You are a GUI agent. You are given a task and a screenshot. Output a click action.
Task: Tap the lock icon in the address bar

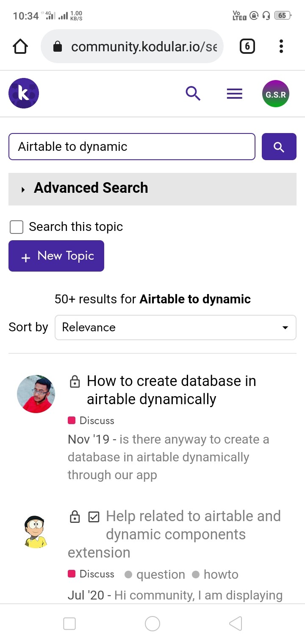(x=58, y=47)
